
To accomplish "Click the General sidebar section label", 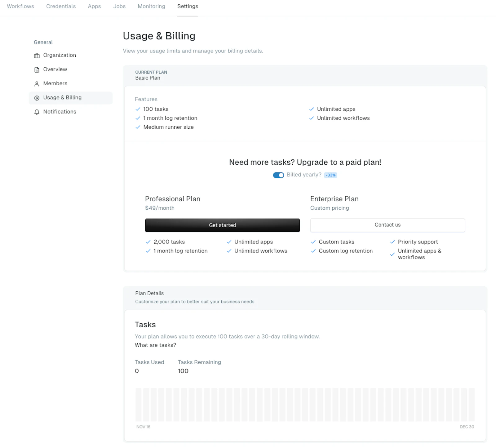I will [x=43, y=43].
